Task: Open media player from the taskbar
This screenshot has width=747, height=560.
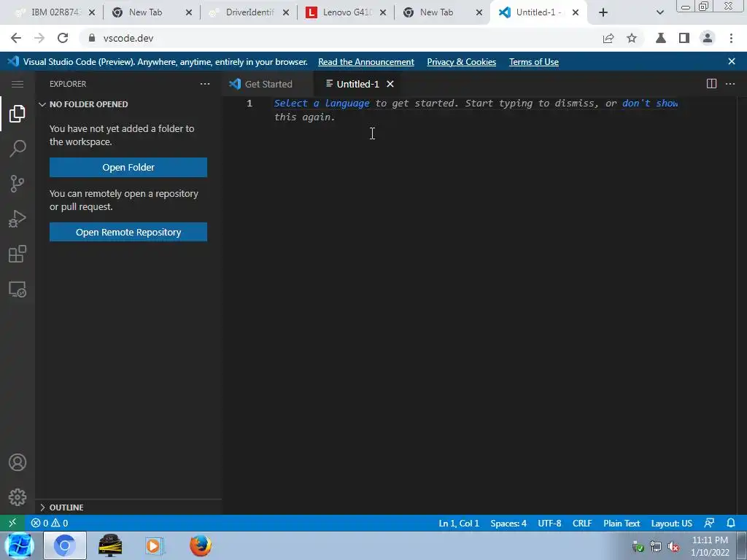Action: coord(153,545)
